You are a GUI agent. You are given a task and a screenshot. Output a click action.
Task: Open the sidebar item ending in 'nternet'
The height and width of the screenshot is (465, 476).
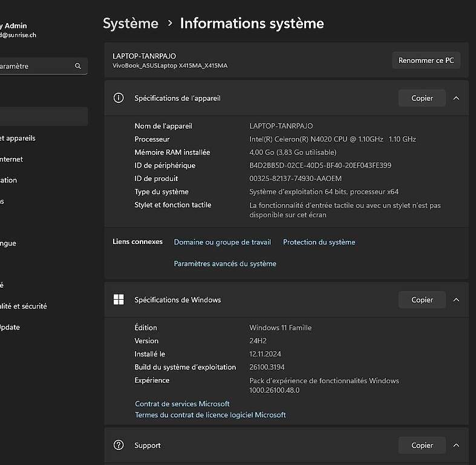point(11,159)
